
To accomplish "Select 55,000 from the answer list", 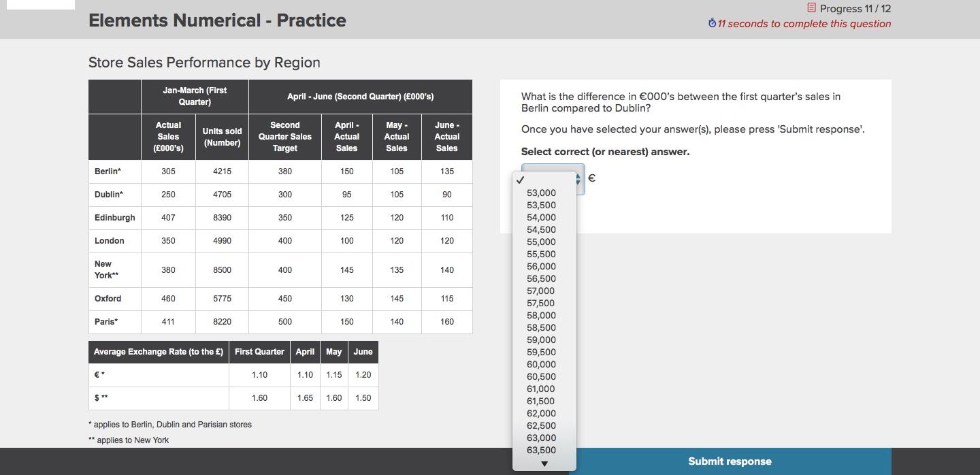I will pos(540,242).
